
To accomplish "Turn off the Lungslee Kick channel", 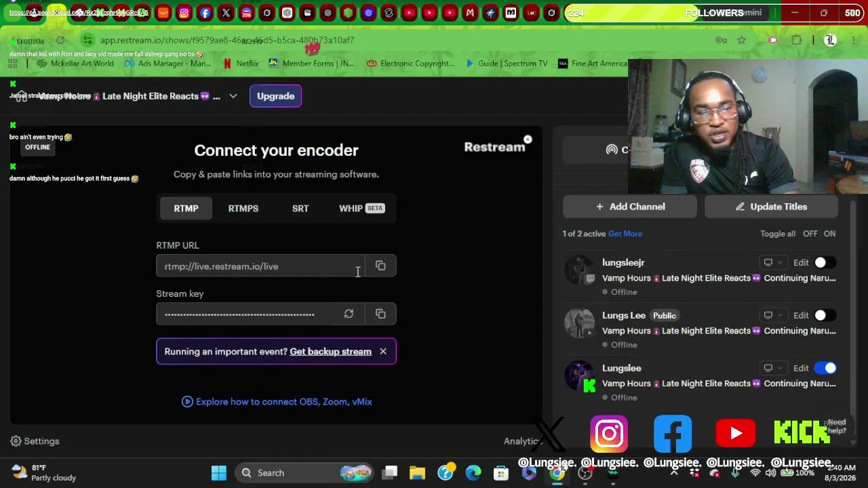I will (825, 368).
